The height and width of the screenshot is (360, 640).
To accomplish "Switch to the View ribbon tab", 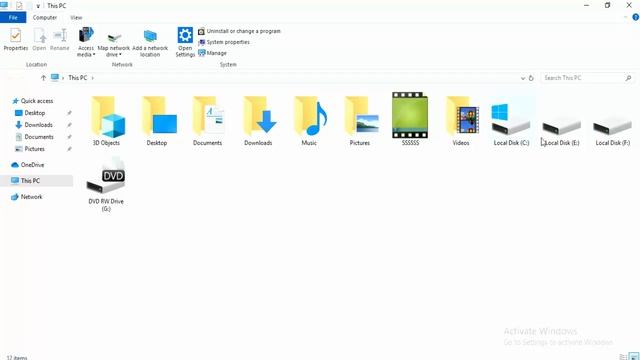I will (76, 18).
